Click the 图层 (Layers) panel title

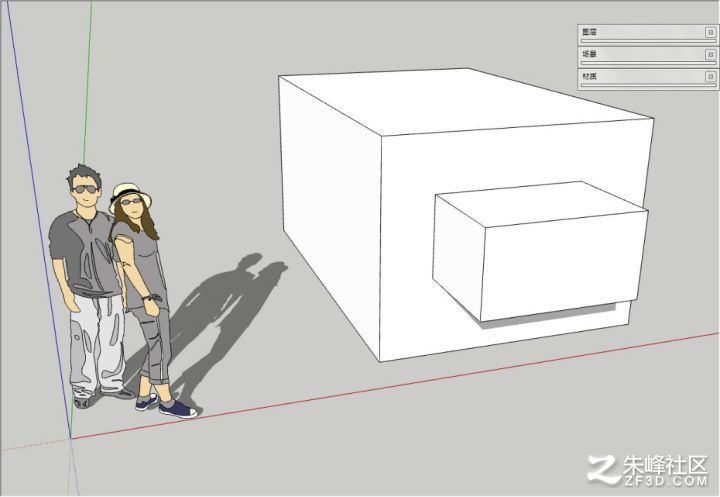pos(589,32)
